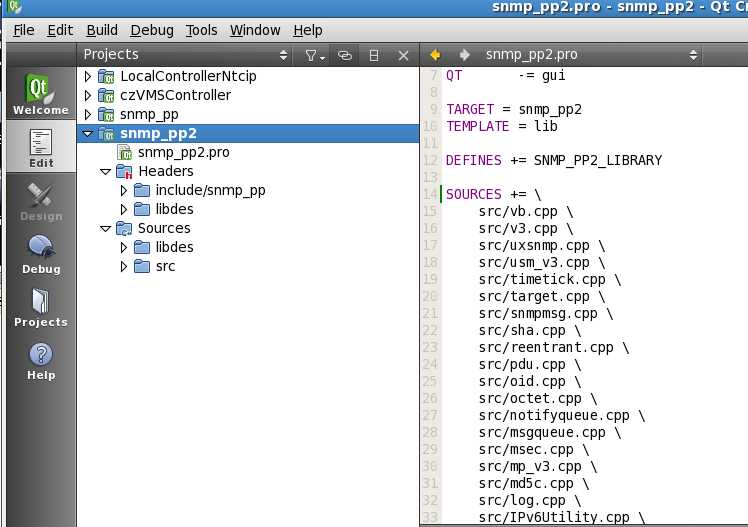The width and height of the screenshot is (748, 527).
Task: Collapse the snmp_pp2 project node
Action: (x=87, y=134)
